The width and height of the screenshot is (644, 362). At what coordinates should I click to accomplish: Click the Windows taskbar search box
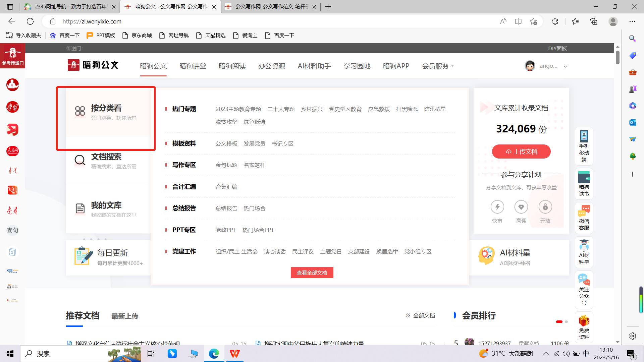point(80,353)
